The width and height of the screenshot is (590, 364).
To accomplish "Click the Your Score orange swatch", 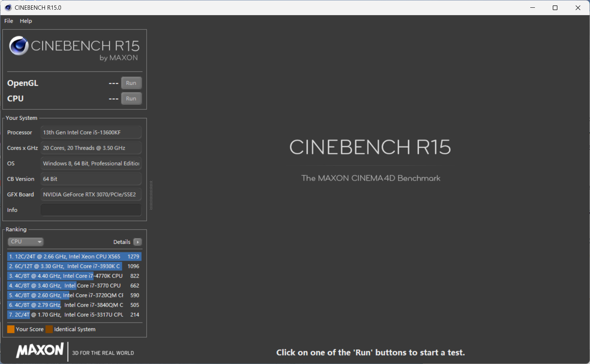I will point(10,329).
